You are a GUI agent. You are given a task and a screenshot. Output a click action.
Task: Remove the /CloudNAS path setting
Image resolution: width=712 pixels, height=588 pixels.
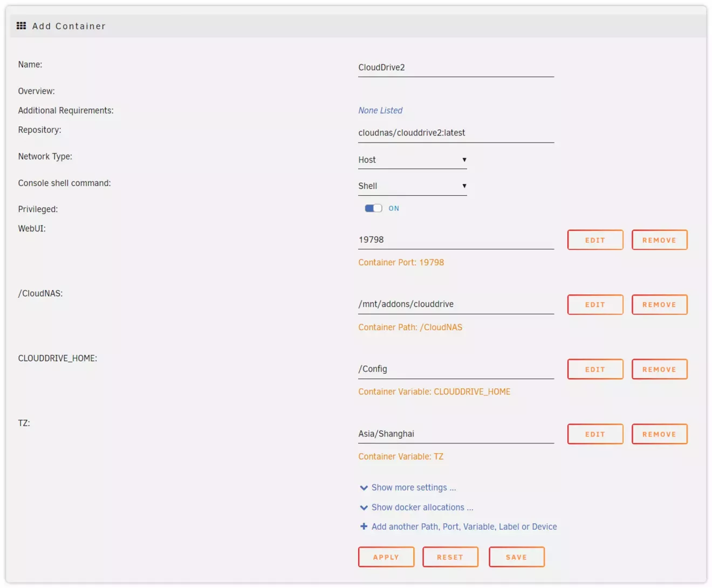pos(660,305)
